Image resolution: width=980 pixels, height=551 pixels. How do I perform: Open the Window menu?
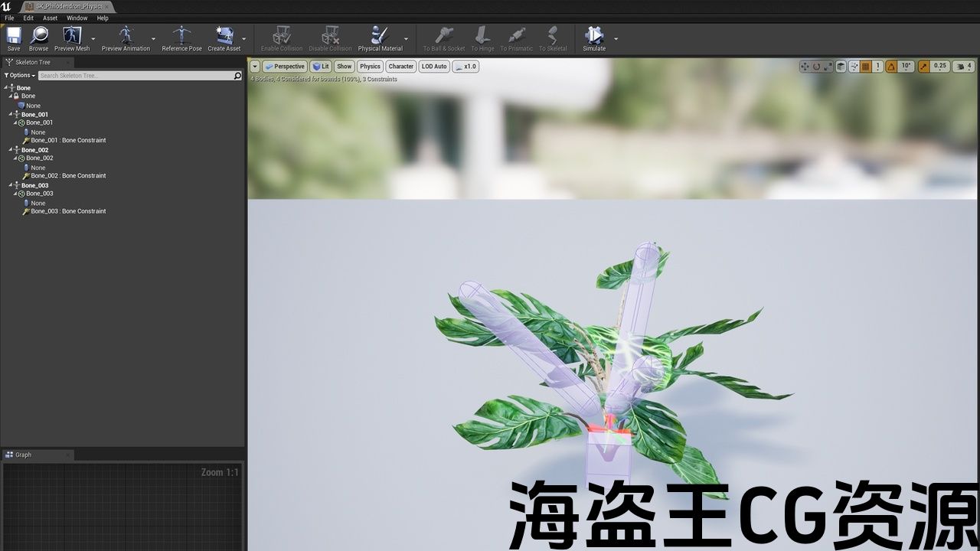77,18
